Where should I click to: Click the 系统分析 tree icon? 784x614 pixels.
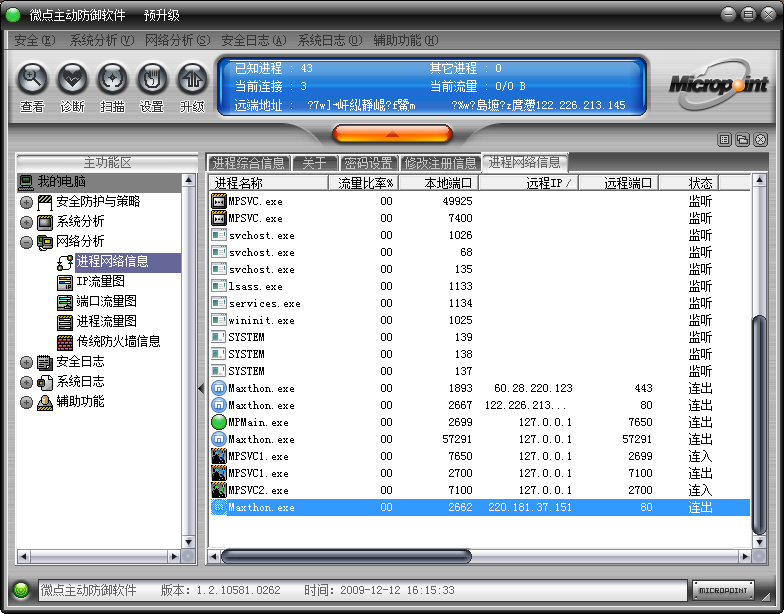[45, 222]
